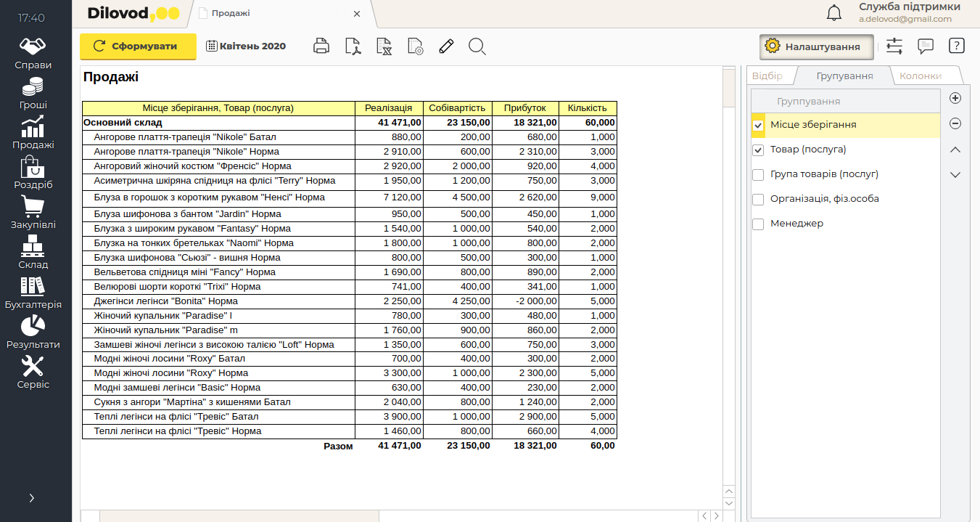Open the Продажі sidebar section
This screenshot has width=980, height=522.
(x=33, y=134)
